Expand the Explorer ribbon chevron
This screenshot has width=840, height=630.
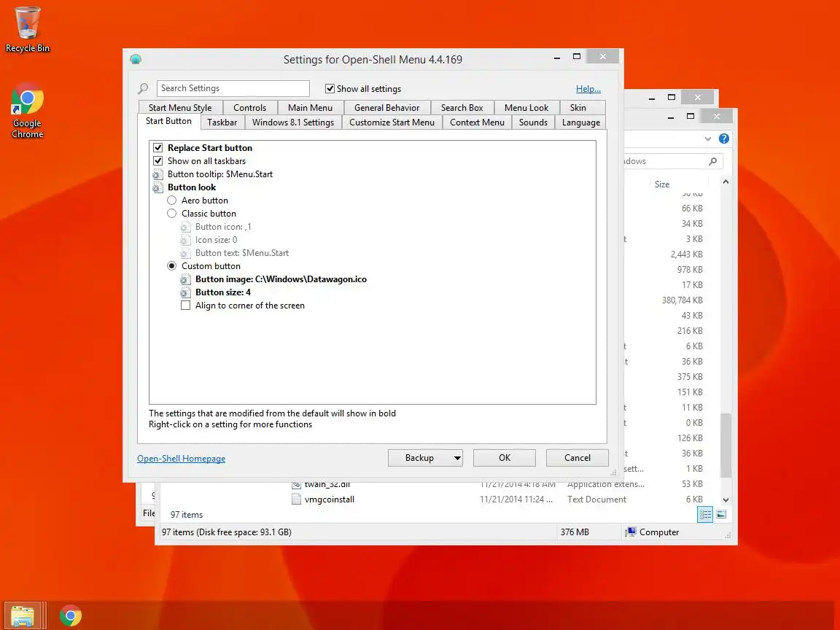[708, 139]
